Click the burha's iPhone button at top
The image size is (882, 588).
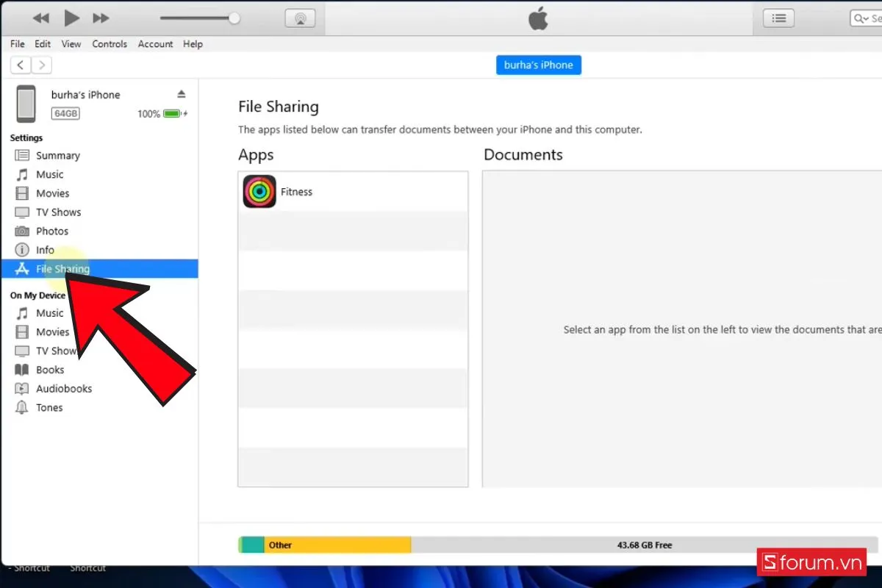539,65
